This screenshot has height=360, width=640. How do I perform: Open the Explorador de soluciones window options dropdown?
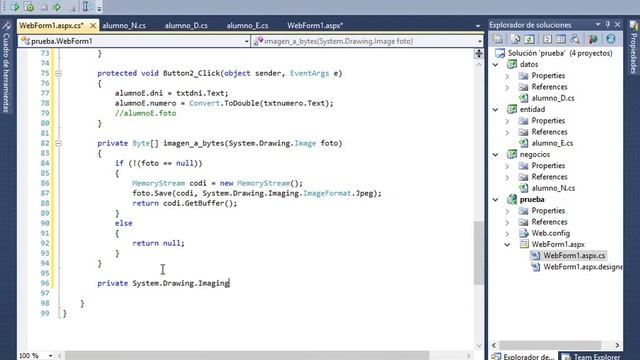pos(598,25)
